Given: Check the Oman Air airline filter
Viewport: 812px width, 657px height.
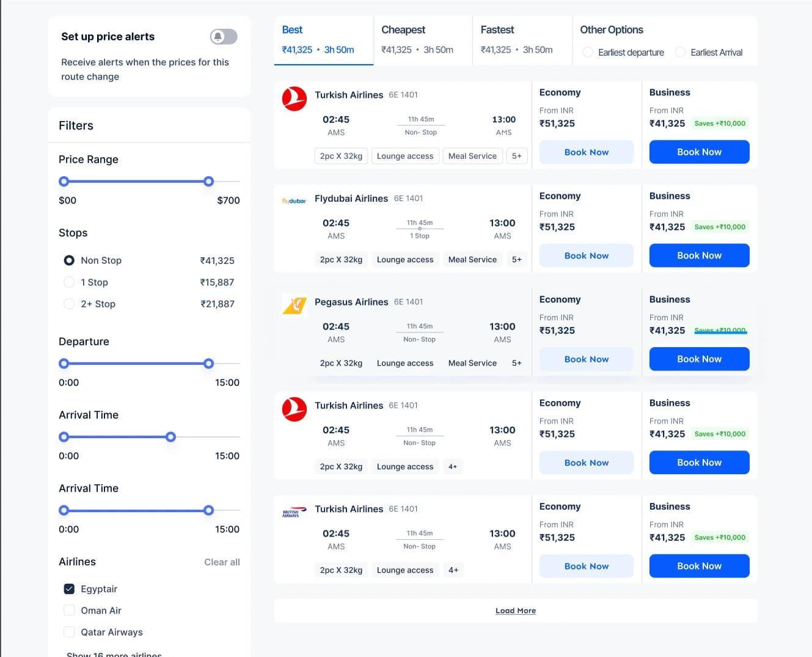Looking at the screenshot, I should [x=69, y=610].
